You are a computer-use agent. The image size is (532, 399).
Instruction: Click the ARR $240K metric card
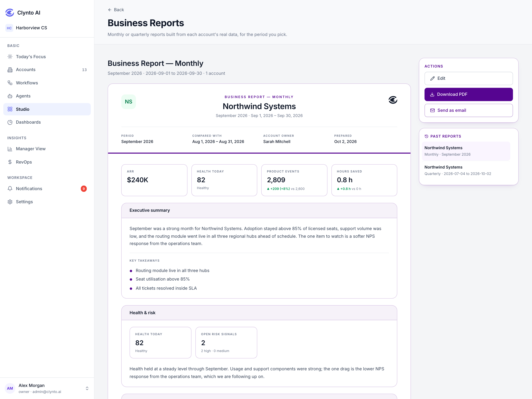coord(154,180)
